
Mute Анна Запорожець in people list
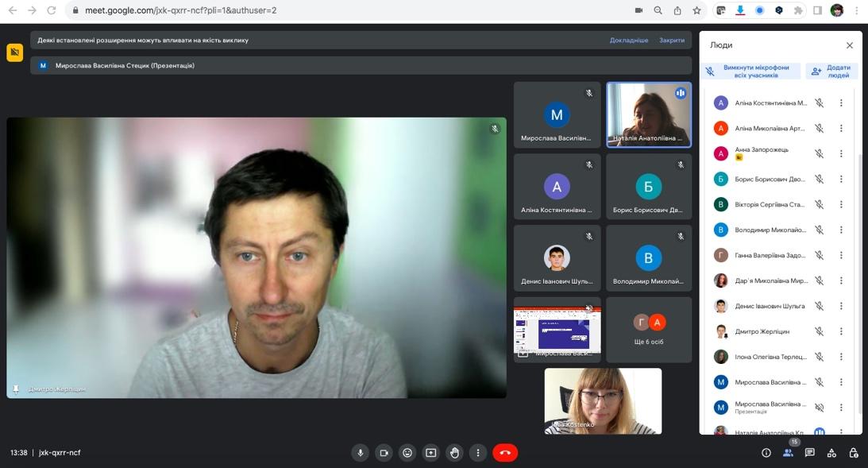tap(820, 153)
